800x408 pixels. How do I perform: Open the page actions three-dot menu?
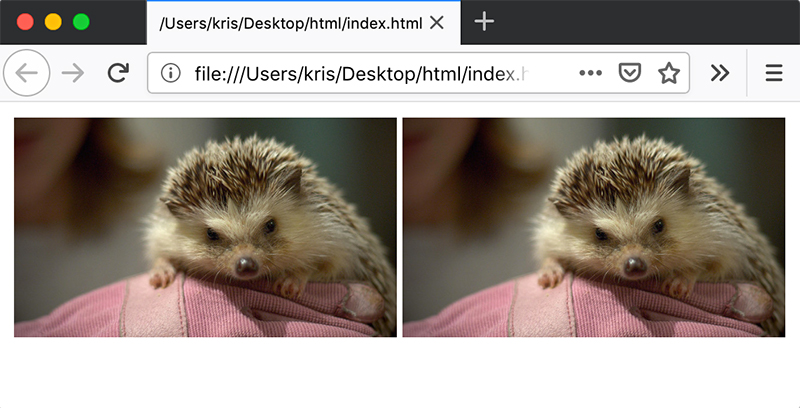click(x=591, y=73)
